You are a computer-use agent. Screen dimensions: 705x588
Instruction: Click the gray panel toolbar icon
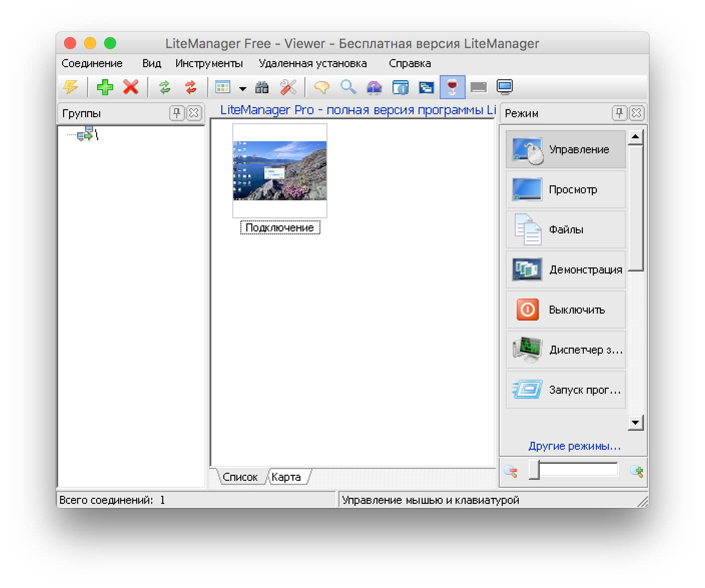pos(479,88)
